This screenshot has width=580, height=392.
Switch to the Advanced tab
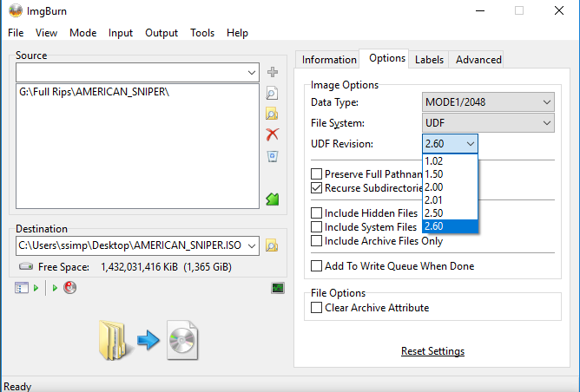click(x=478, y=60)
